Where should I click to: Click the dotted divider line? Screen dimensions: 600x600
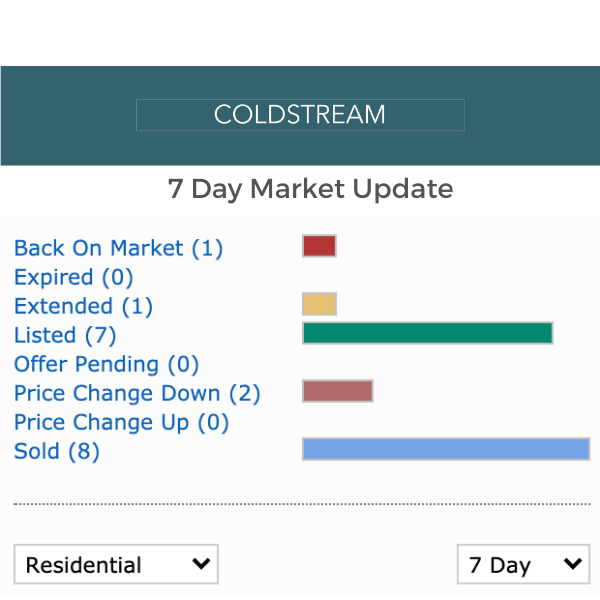click(300, 504)
